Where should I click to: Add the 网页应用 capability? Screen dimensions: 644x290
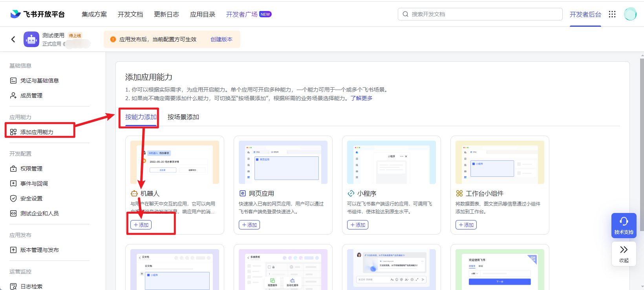coord(249,225)
